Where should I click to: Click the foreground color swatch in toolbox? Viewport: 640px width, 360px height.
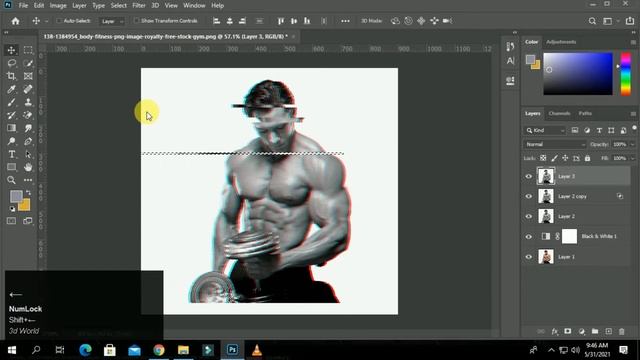coord(16,196)
